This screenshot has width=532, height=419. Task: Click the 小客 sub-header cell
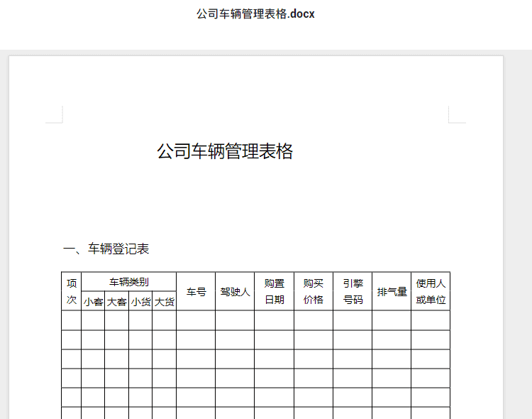point(93,301)
